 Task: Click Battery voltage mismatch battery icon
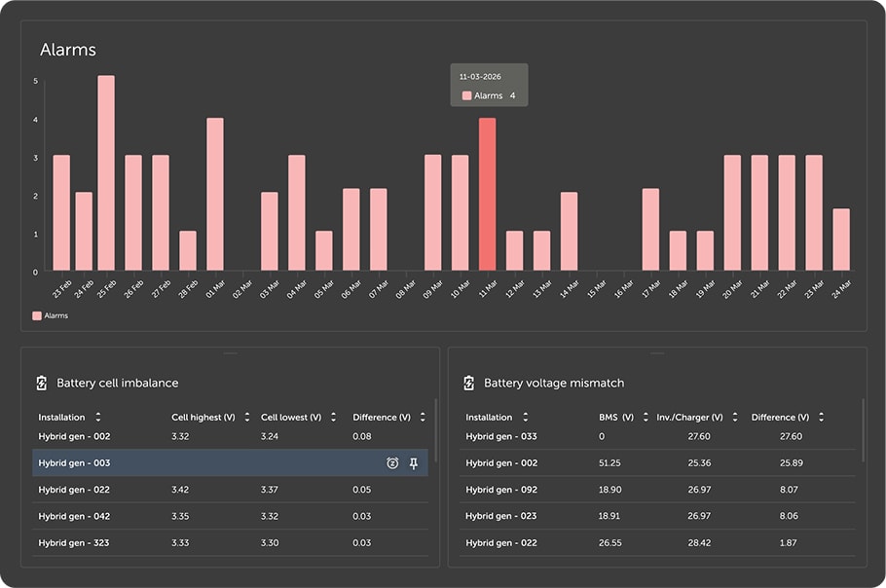pyautogui.click(x=469, y=383)
